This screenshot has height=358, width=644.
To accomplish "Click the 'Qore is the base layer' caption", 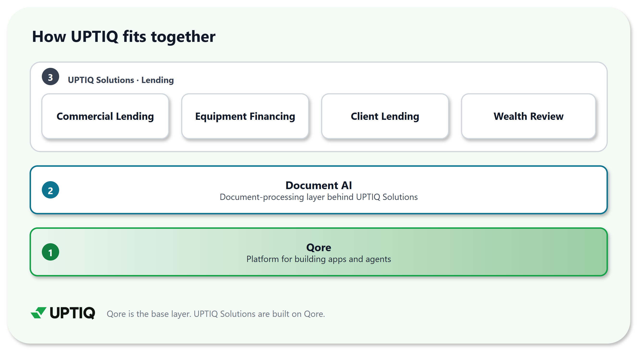I will pos(216,314).
